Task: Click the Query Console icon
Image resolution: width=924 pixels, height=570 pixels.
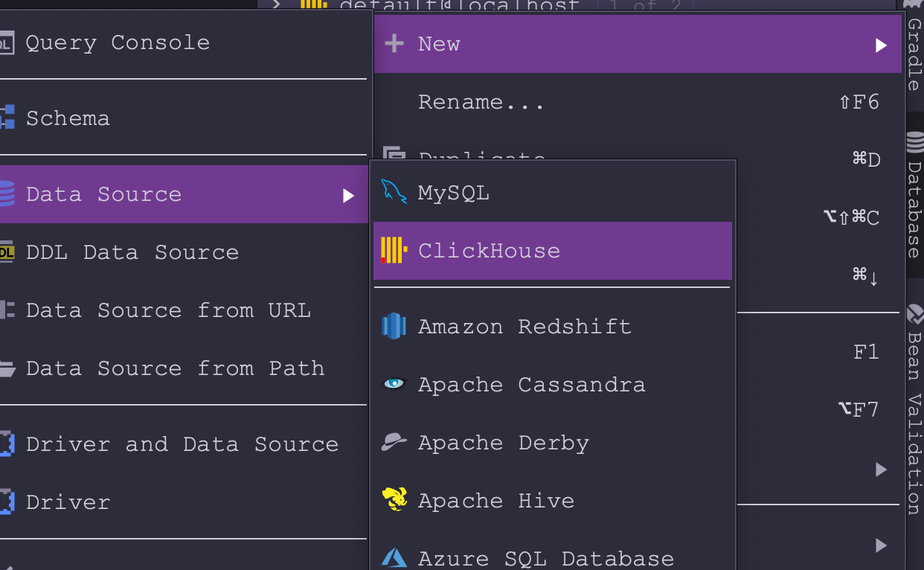Action: tap(6, 43)
